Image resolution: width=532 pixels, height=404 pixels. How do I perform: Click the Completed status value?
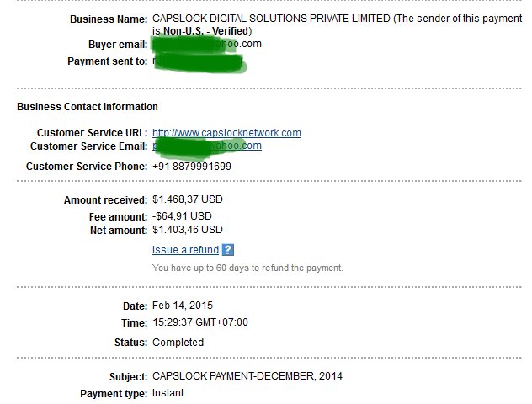[178, 343]
